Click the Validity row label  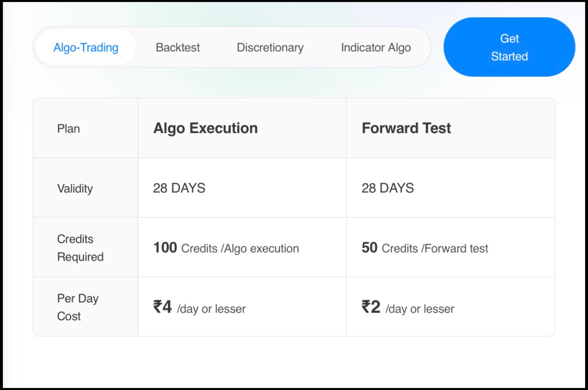pos(75,188)
